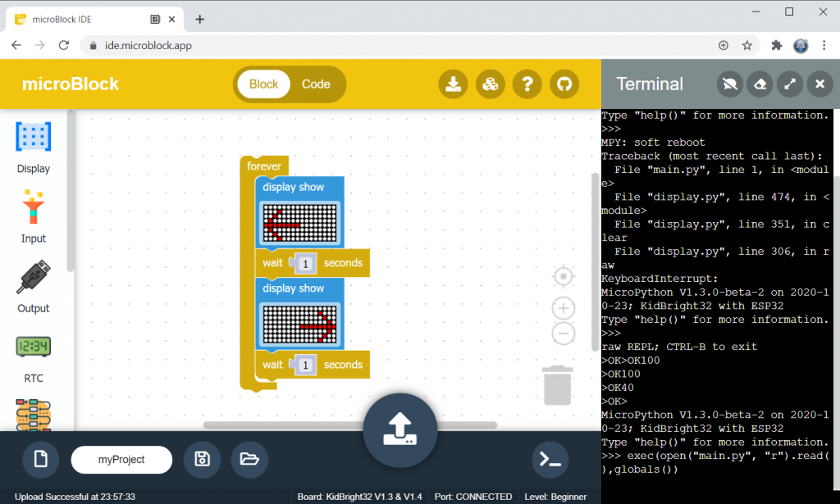Viewport: 840px width, 504px height.
Task: Select the forever loop block
Action: (x=264, y=166)
